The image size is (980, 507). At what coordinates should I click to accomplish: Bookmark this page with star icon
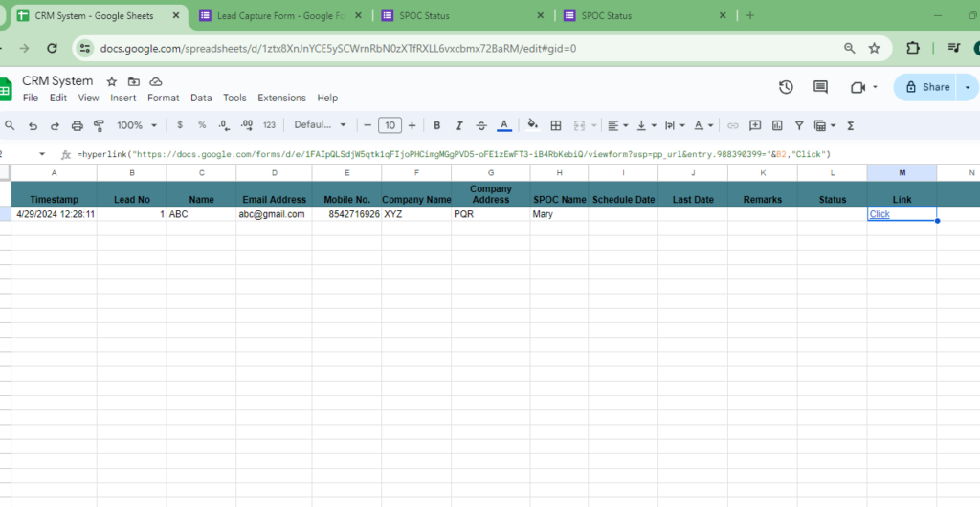875,48
